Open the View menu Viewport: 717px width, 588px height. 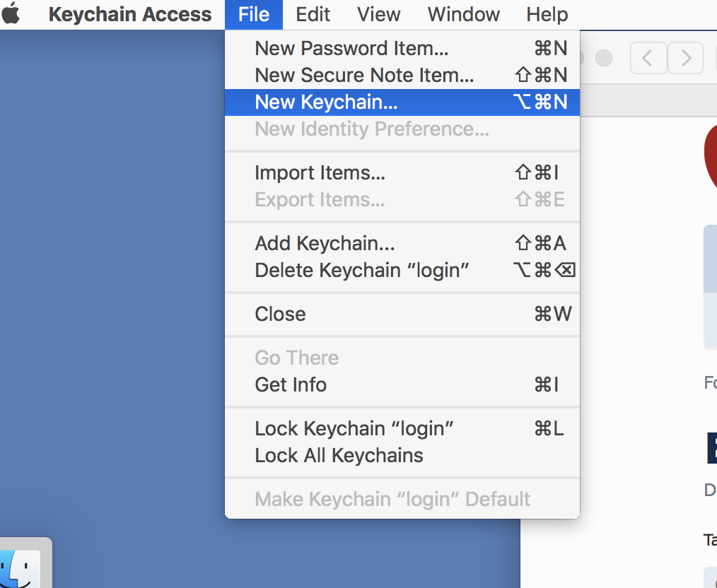(378, 15)
